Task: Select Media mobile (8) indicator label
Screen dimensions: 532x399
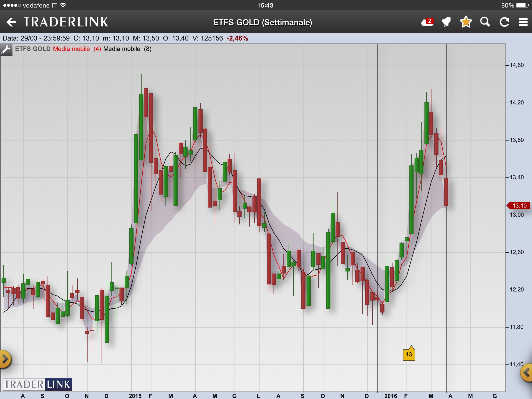Action: coord(127,49)
